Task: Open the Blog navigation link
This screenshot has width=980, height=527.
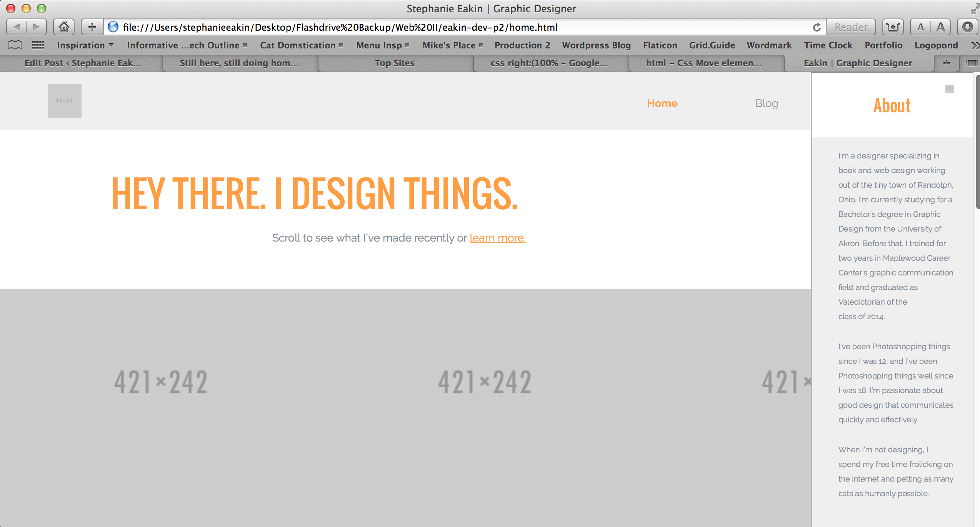Action: pyautogui.click(x=767, y=103)
